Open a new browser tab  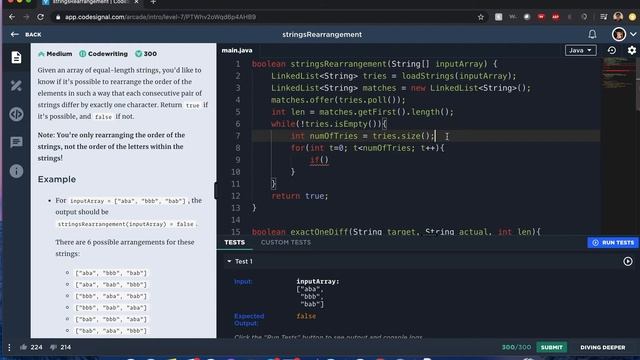tap(153, 2)
